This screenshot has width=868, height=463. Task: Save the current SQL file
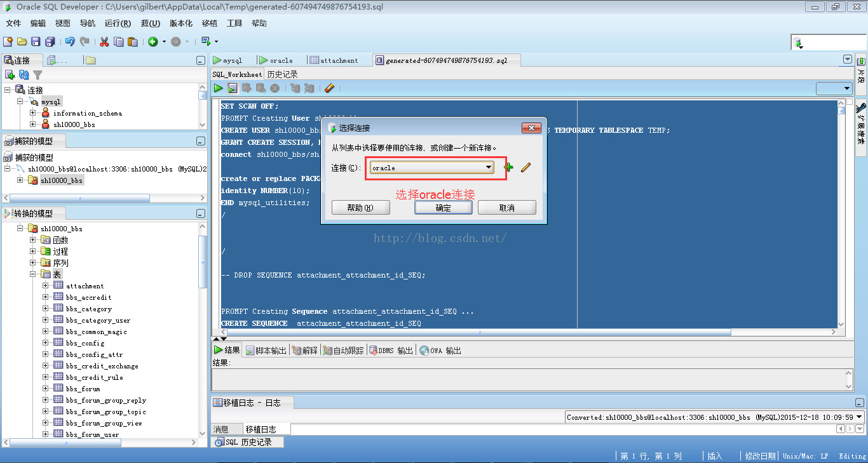point(36,41)
